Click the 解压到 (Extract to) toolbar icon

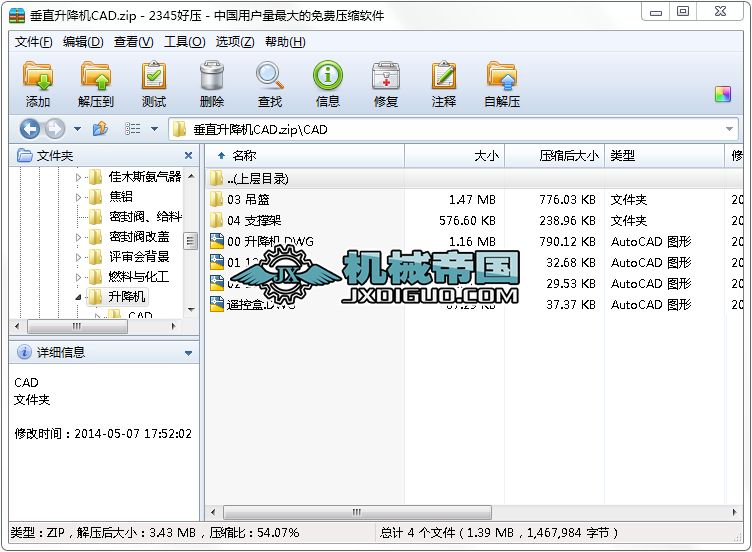pos(95,76)
